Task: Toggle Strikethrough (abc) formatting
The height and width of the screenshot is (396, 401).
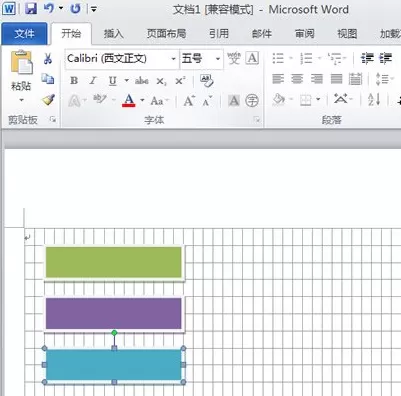Action: point(142,81)
